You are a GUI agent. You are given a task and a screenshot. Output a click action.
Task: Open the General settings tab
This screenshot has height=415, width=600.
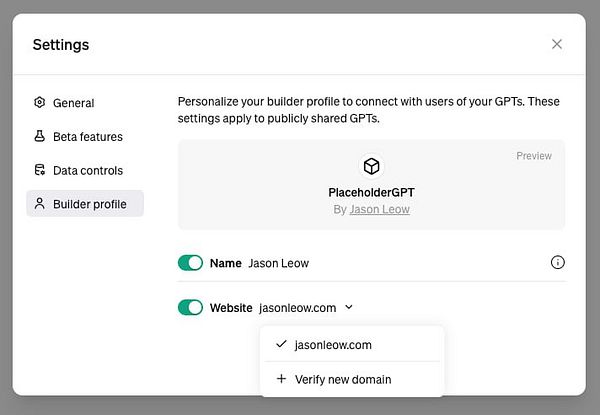pyautogui.click(x=73, y=103)
